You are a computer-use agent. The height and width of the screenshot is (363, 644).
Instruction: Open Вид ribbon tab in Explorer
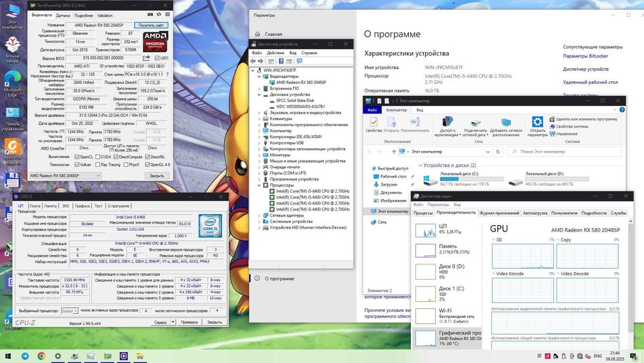coord(420,110)
